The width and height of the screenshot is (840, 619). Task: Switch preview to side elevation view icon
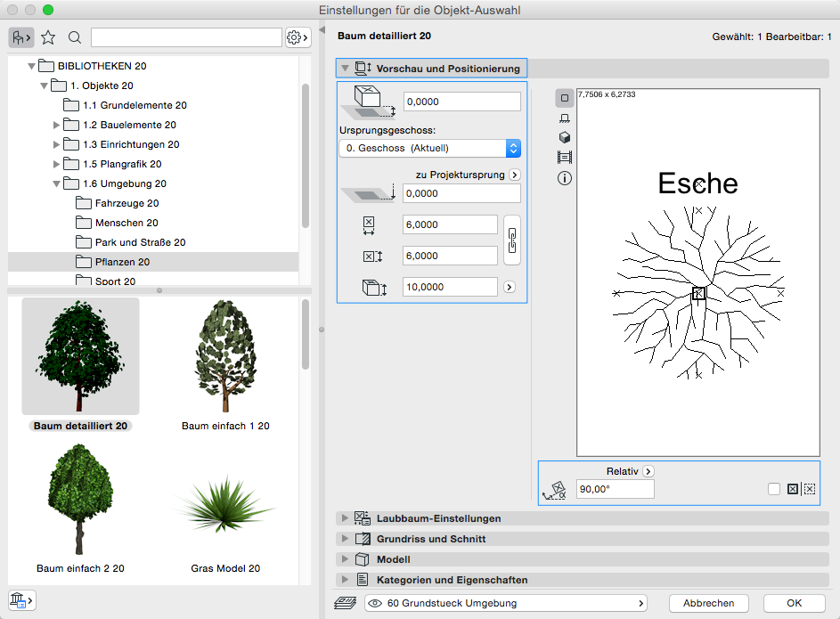[x=564, y=118]
